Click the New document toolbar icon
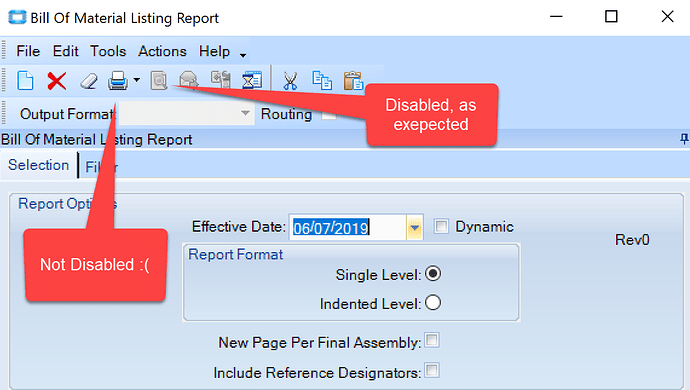 (x=25, y=81)
